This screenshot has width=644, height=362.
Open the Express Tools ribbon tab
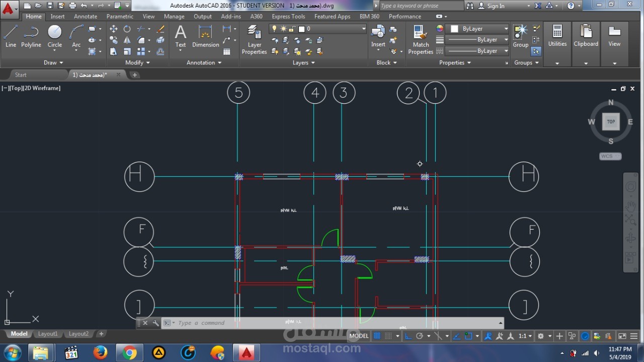(x=288, y=16)
